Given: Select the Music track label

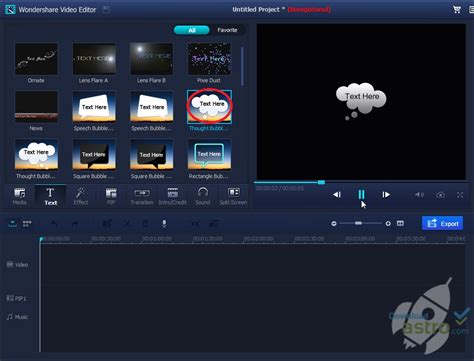Looking at the screenshot, I should pyautogui.click(x=17, y=317).
